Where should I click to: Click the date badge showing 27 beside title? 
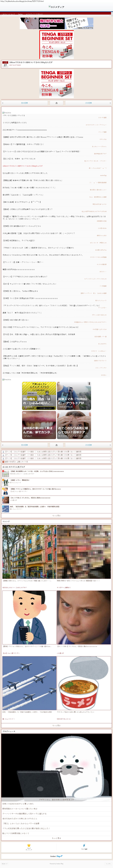pyautogui.click(x=5, y=64)
